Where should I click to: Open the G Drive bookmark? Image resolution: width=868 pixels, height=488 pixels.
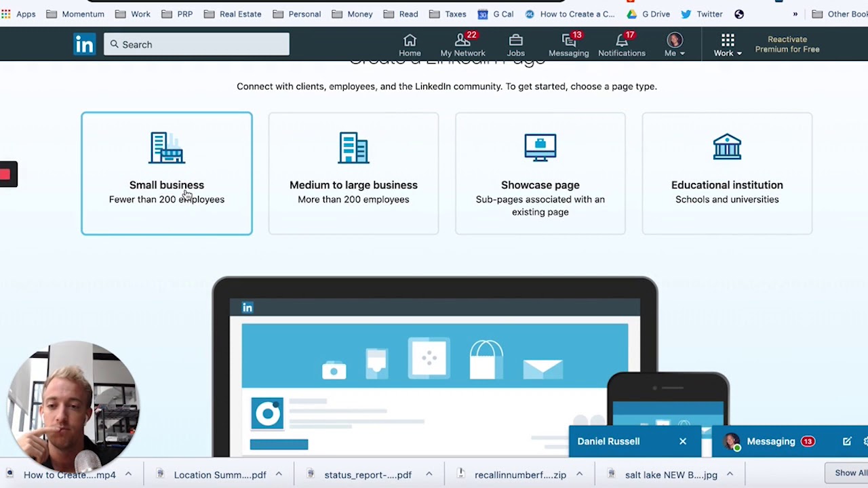click(649, 14)
